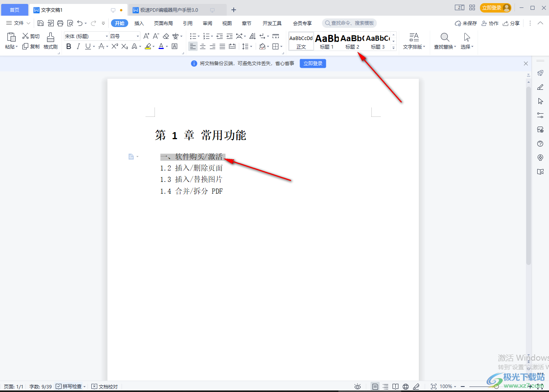Screen dimensions: 549x392
Task: Click the character border icon
Action: (x=175, y=46)
